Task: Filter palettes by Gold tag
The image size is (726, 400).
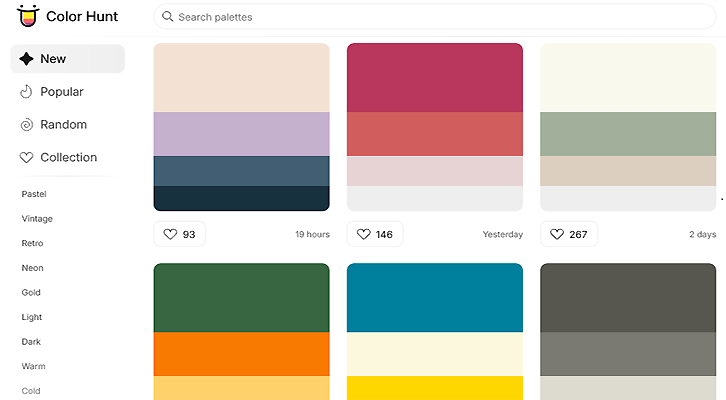Action: 31,292
